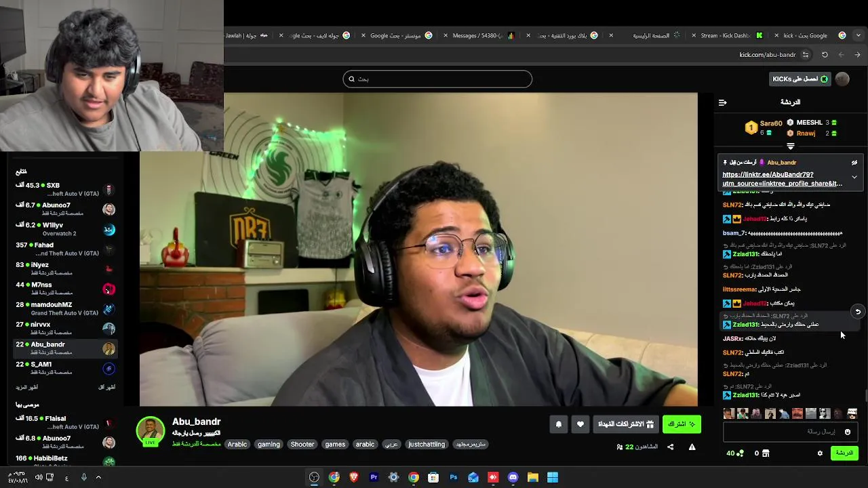Viewport: 868px width, 488px height.
Task: Select the 'gaming' tag
Action: 269,445
